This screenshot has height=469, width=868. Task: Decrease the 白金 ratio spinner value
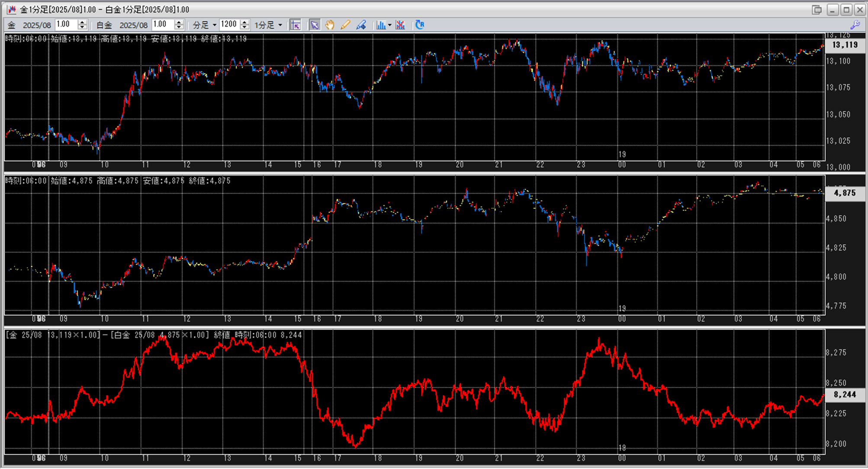[179, 27]
